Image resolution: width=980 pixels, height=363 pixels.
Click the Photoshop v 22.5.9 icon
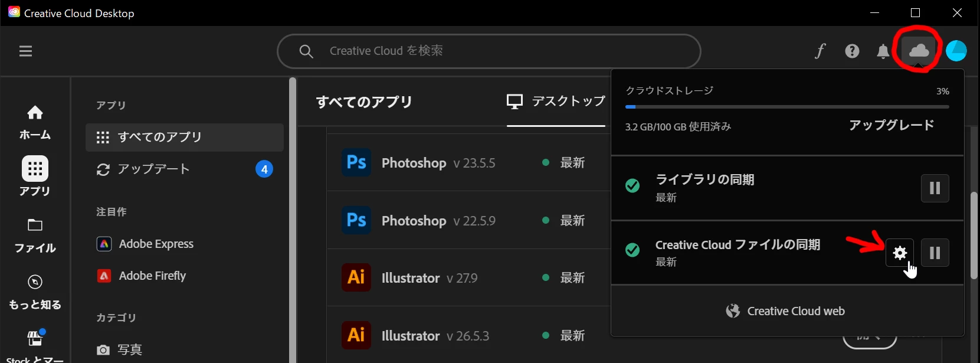(x=356, y=220)
